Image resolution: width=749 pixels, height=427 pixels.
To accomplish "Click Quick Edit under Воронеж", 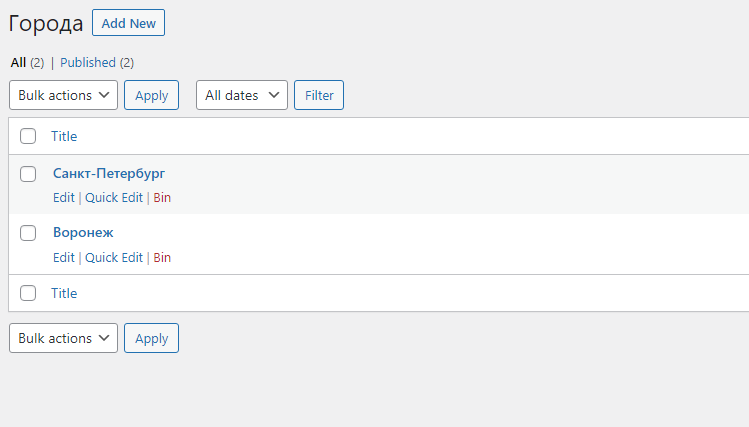I will [114, 257].
